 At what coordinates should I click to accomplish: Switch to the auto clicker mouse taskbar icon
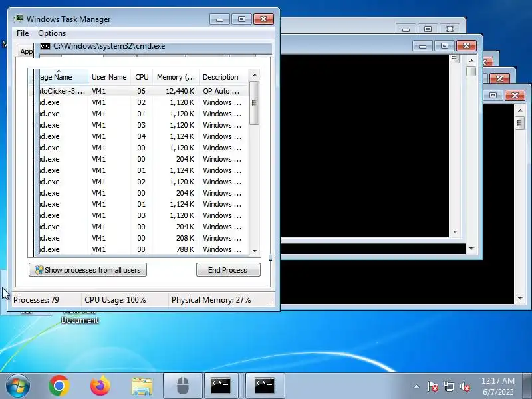tap(183, 386)
